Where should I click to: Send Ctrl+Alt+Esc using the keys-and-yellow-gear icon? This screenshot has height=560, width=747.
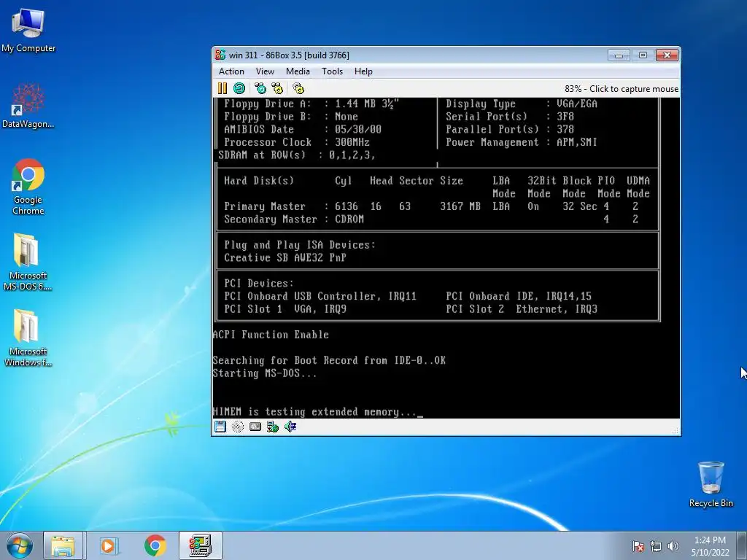pyautogui.click(x=277, y=88)
